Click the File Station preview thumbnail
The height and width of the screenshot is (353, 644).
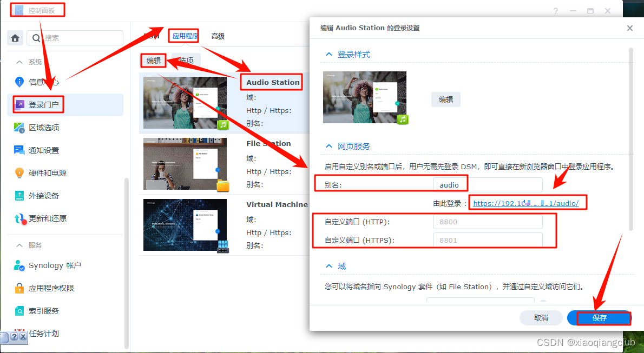186,164
